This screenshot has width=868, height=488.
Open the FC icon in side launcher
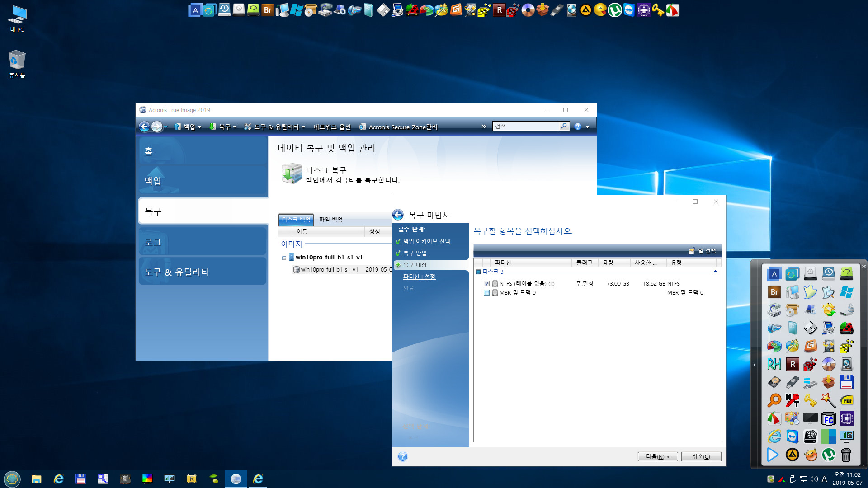pos(828,419)
